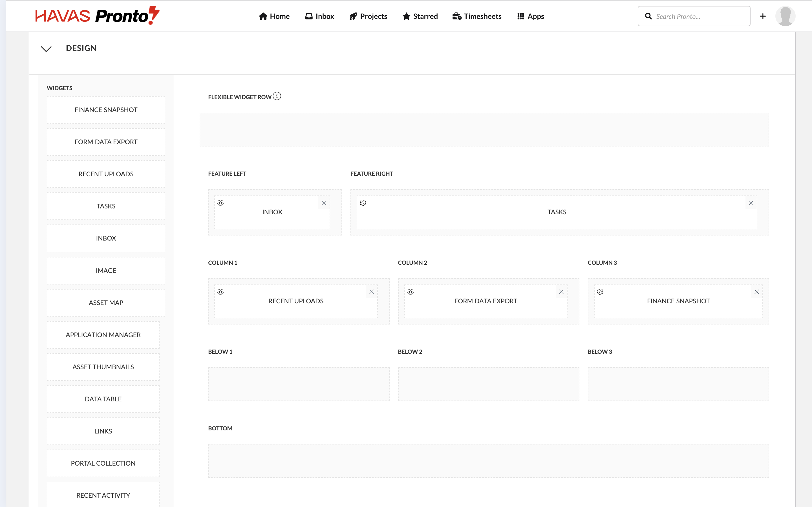Open Starred from the navigation bar
812x507 pixels.
click(420, 16)
